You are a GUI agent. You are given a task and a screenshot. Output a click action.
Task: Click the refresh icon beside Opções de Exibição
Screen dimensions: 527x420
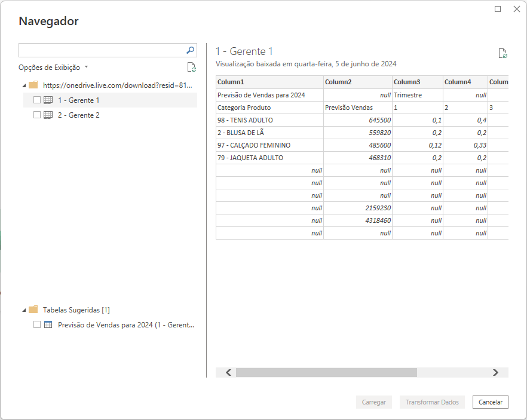coord(191,68)
